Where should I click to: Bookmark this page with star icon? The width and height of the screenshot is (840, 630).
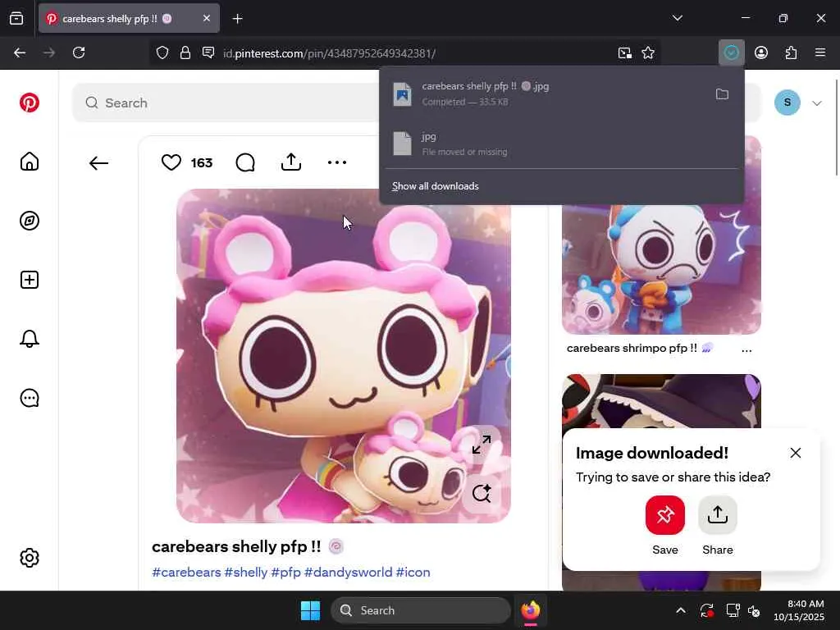(648, 53)
